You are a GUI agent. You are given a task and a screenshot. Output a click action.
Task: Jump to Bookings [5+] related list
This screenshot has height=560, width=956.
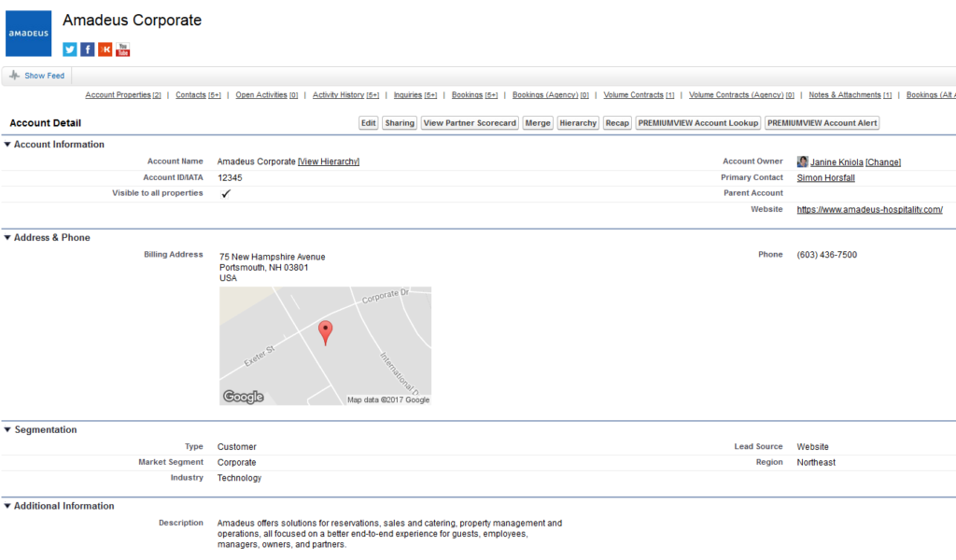[x=474, y=95]
